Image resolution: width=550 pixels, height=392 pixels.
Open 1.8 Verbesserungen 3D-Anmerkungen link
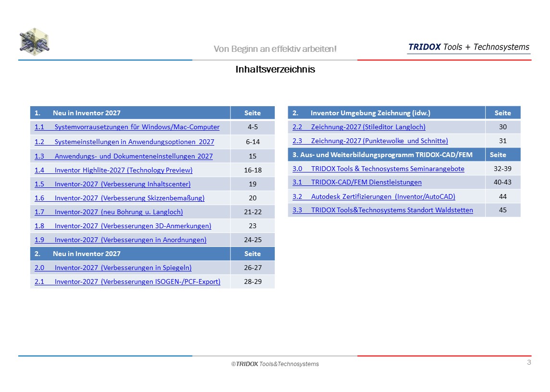tap(122, 226)
